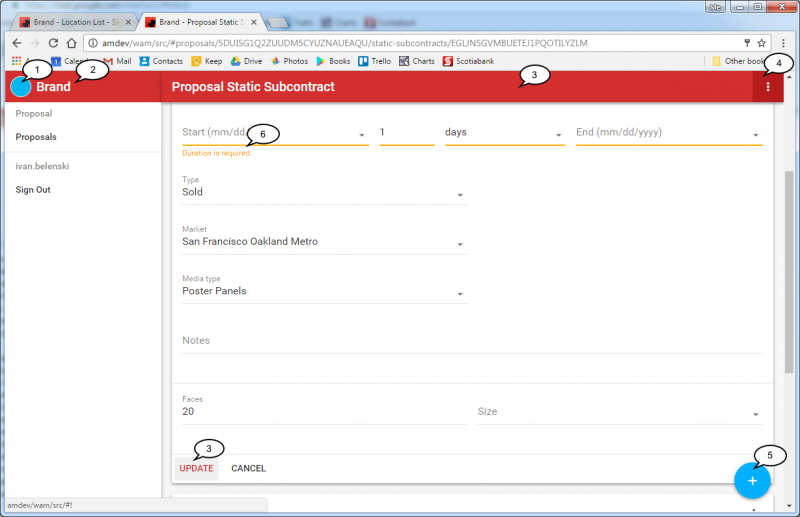Expand the Type dropdown showing Sold
Image resolution: width=800 pixels, height=517 pixels.
(x=459, y=194)
